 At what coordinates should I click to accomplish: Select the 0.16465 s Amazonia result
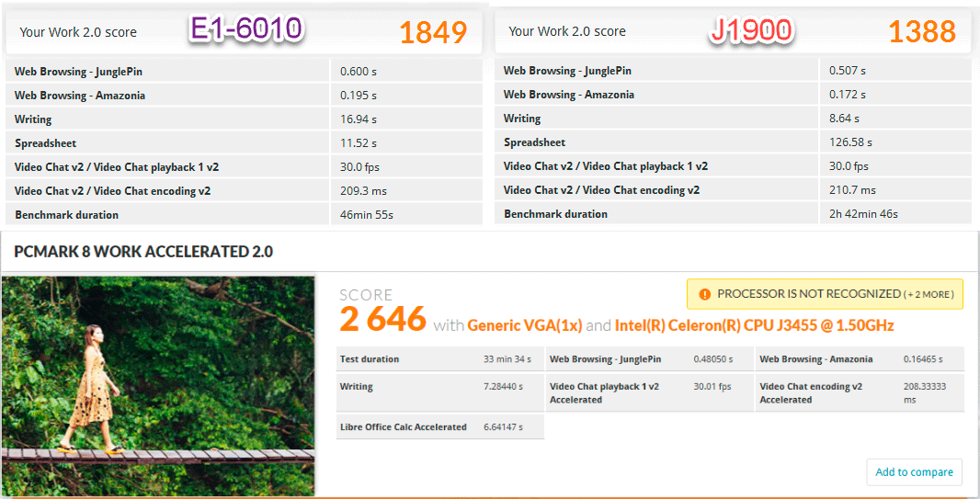coord(923,359)
